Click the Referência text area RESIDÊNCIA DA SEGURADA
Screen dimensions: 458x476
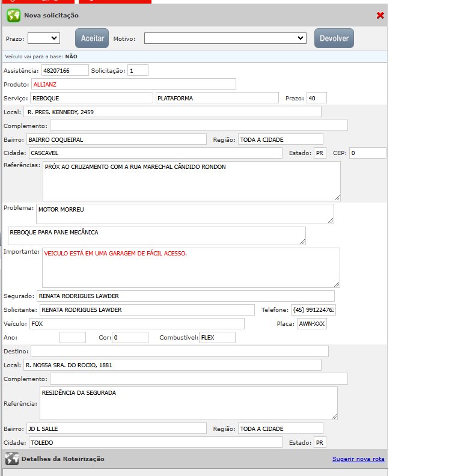(189, 403)
